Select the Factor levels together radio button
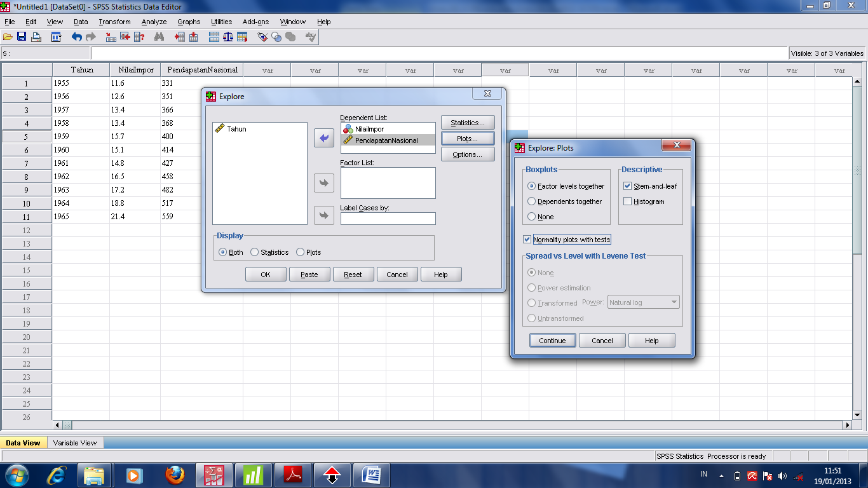Image resolution: width=868 pixels, height=488 pixels. (566, 186)
